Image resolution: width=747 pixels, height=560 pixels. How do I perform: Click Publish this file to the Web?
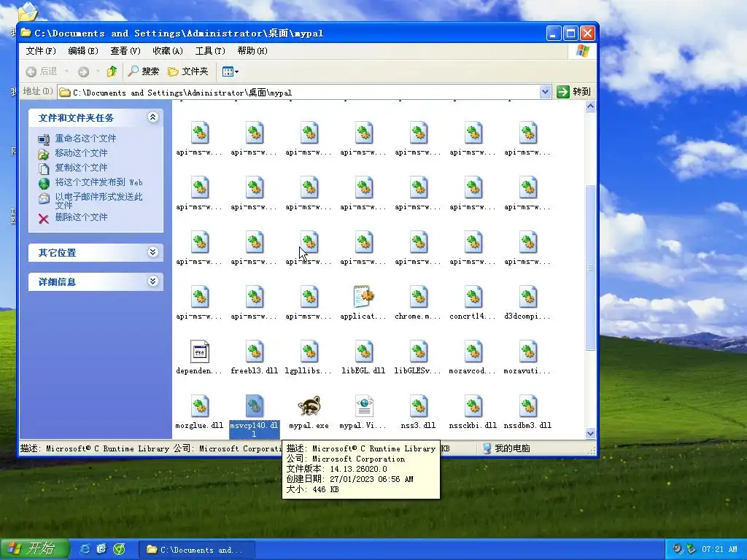click(x=98, y=182)
